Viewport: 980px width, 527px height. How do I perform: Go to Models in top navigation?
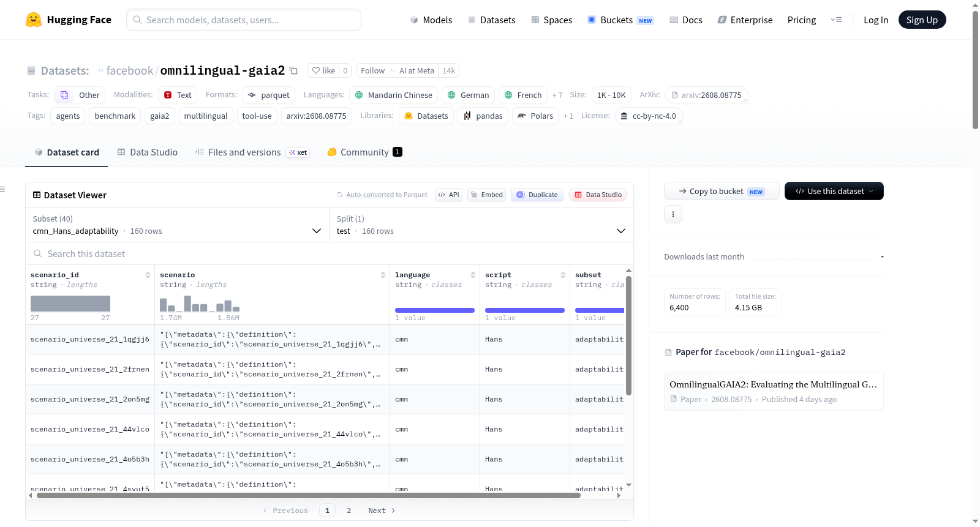click(431, 20)
